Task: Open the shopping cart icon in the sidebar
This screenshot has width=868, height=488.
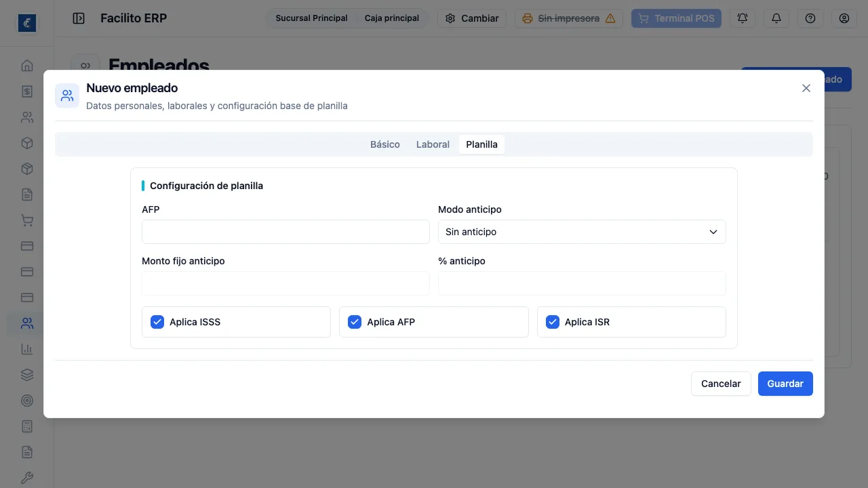Action: pyautogui.click(x=27, y=220)
